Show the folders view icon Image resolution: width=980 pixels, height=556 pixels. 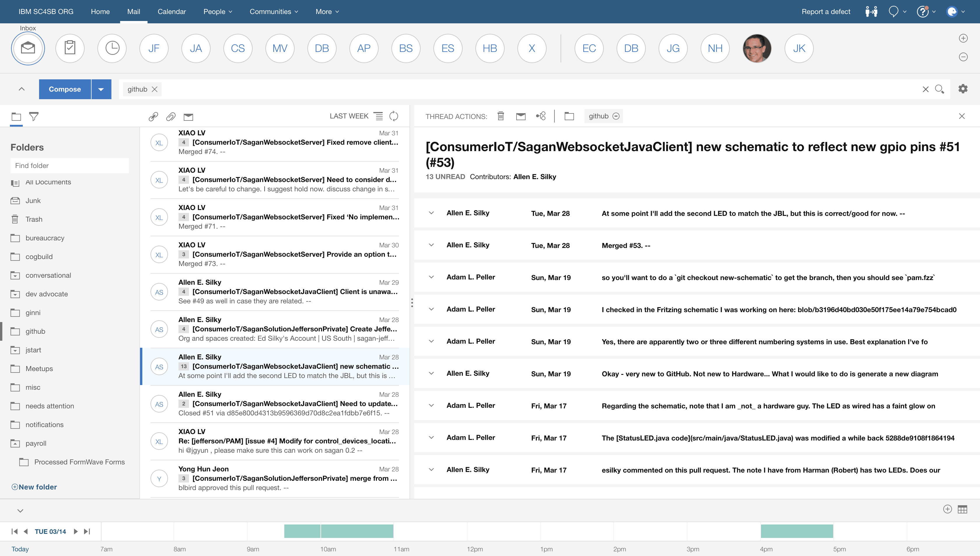(16, 116)
